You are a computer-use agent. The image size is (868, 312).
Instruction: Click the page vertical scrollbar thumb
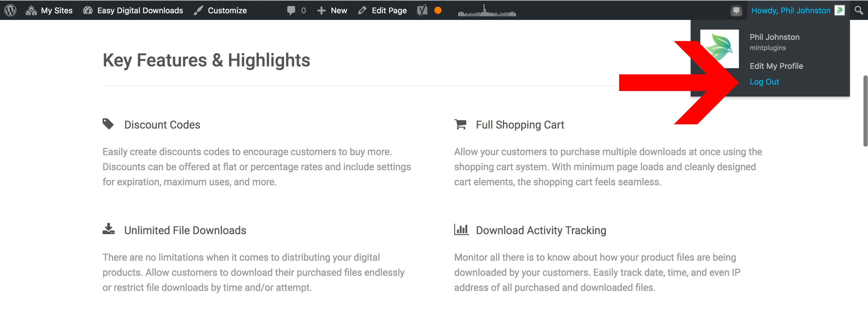click(865, 111)
